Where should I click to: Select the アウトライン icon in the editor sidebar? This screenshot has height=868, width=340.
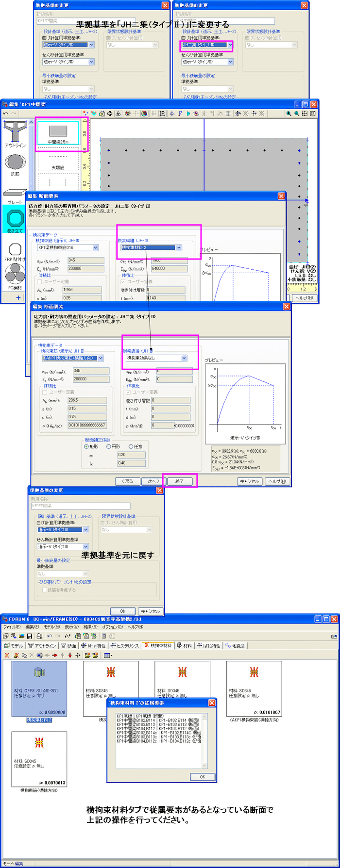[15, 133]
